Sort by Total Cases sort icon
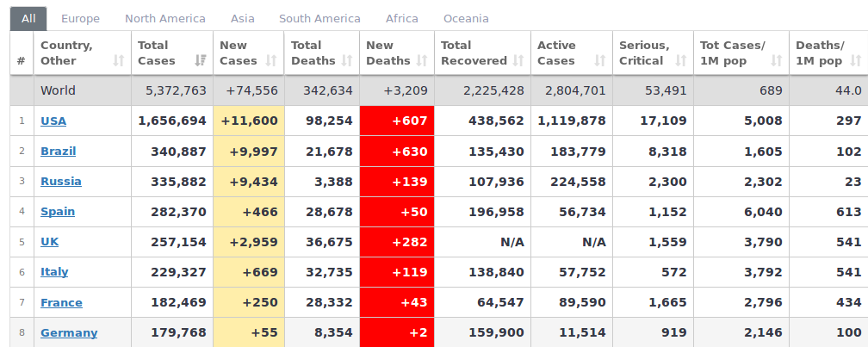Screen dimensions: 868x347 pos(201,61)
